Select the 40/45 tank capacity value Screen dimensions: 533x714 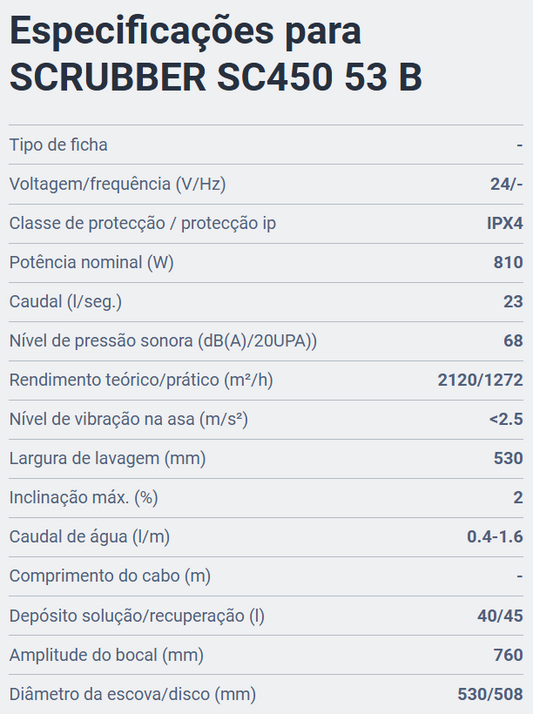tap(500, 616)
